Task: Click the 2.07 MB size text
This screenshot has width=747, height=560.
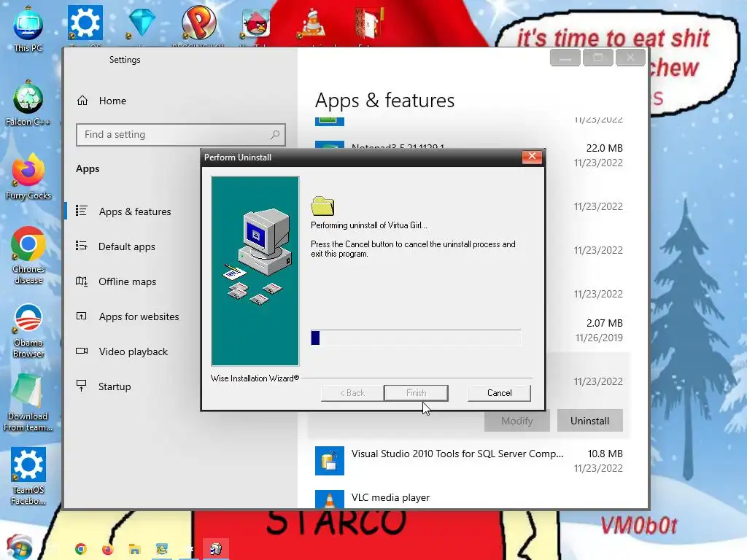Action: [x=604, y=323]
